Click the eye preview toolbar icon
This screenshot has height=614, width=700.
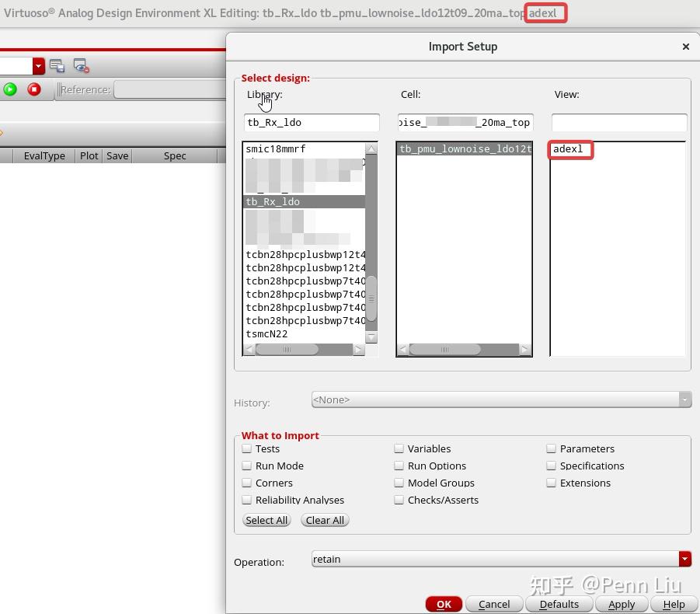point(82,66)
